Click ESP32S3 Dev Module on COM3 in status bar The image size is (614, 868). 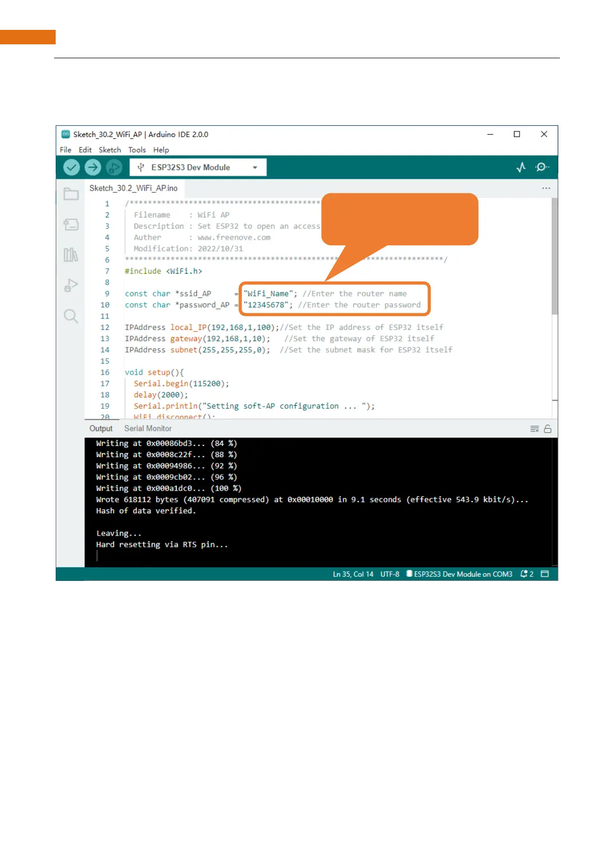click(459, 574)
